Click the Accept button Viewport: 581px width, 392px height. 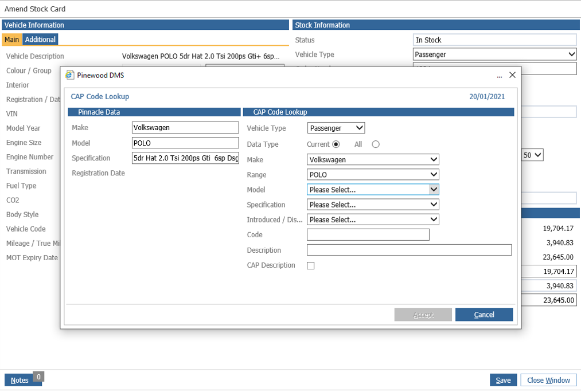(423, 315)
